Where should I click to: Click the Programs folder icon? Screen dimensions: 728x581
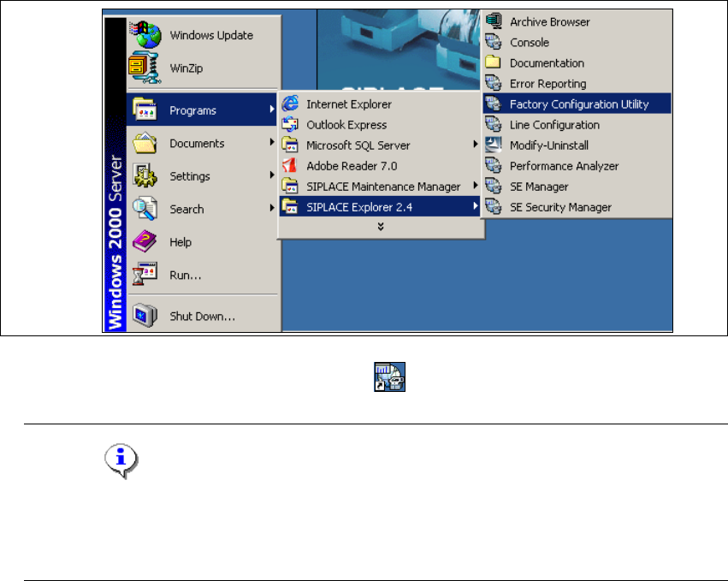point(145,110)
